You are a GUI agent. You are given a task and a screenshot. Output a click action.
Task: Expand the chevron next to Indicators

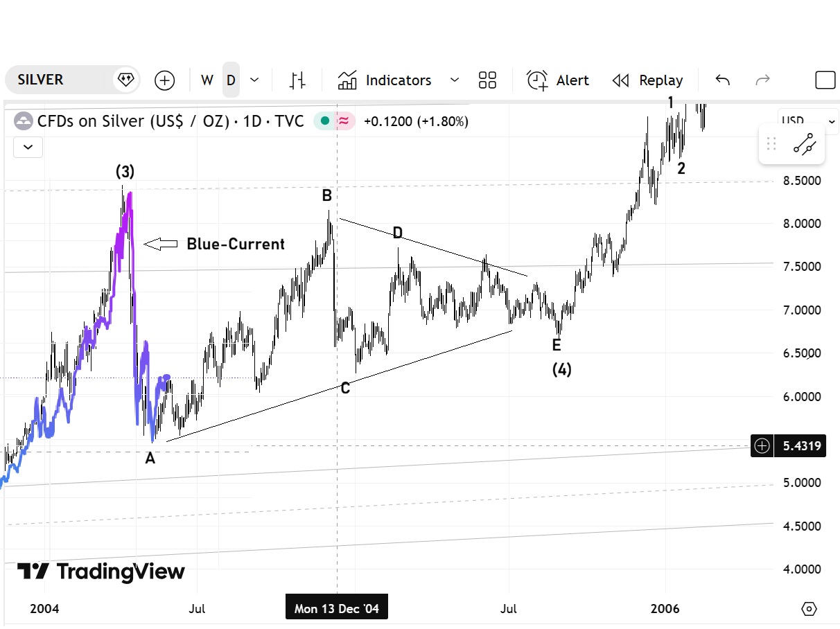tap(455, 80)
